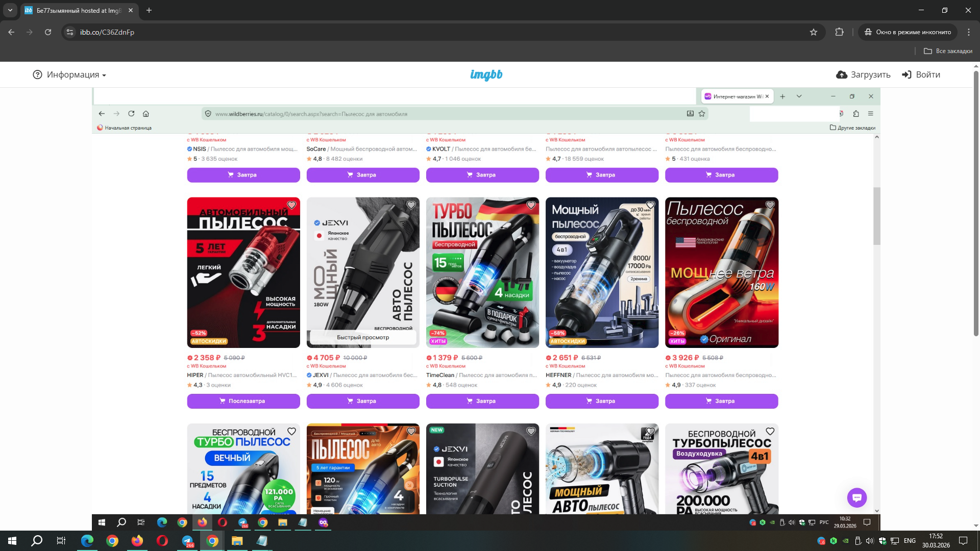Open a new browser tab
Image resolution: width=980 pixels, height=551 pixels.
tap(149, 10)
